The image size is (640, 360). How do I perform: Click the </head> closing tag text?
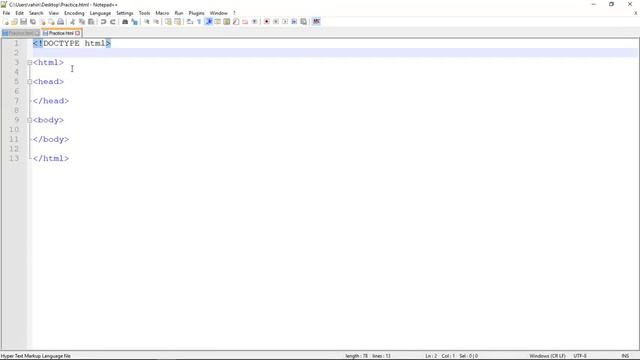point(51,101)
